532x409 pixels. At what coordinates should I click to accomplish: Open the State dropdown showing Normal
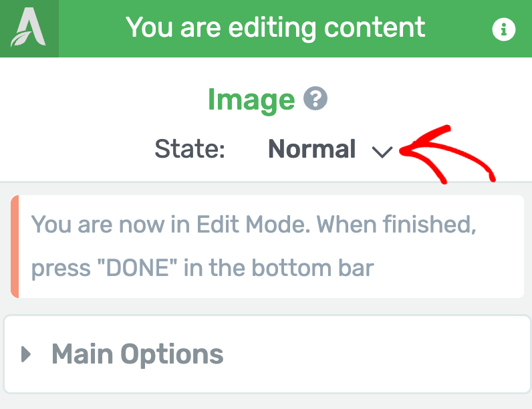pos(330,149)
